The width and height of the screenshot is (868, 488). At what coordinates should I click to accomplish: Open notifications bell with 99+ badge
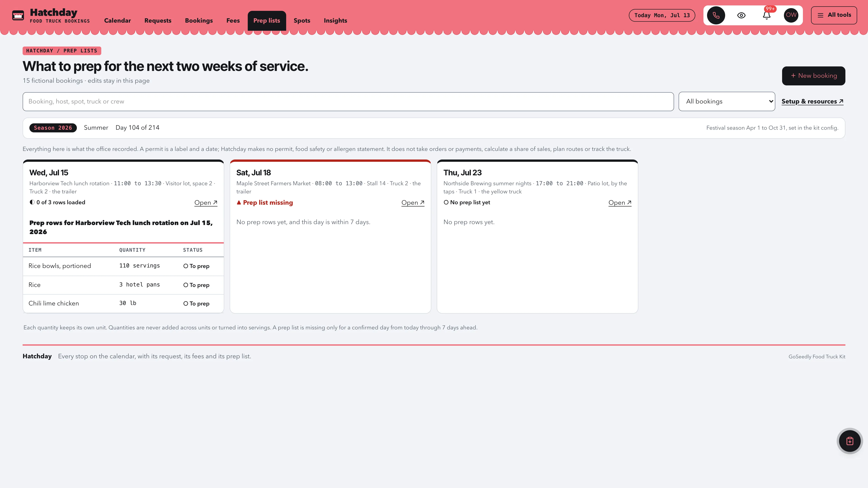pyautogui.click(x=767, y=15)
